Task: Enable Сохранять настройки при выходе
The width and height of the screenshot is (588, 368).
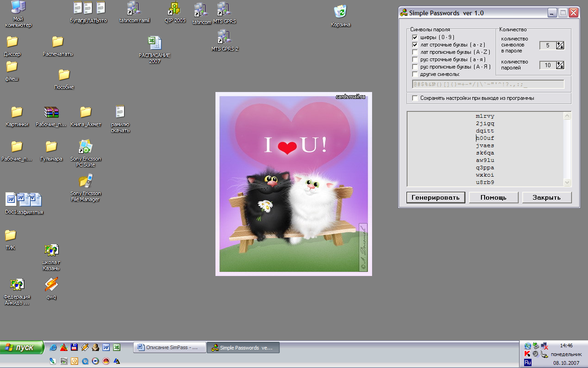Action: (x=415, y=98)
